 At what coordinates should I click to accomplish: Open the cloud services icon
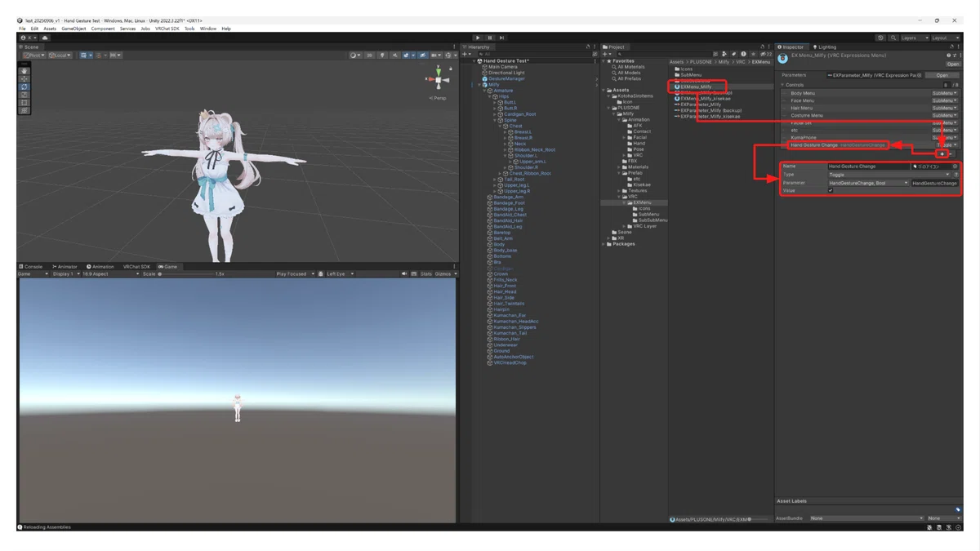(x=45, y=38)
